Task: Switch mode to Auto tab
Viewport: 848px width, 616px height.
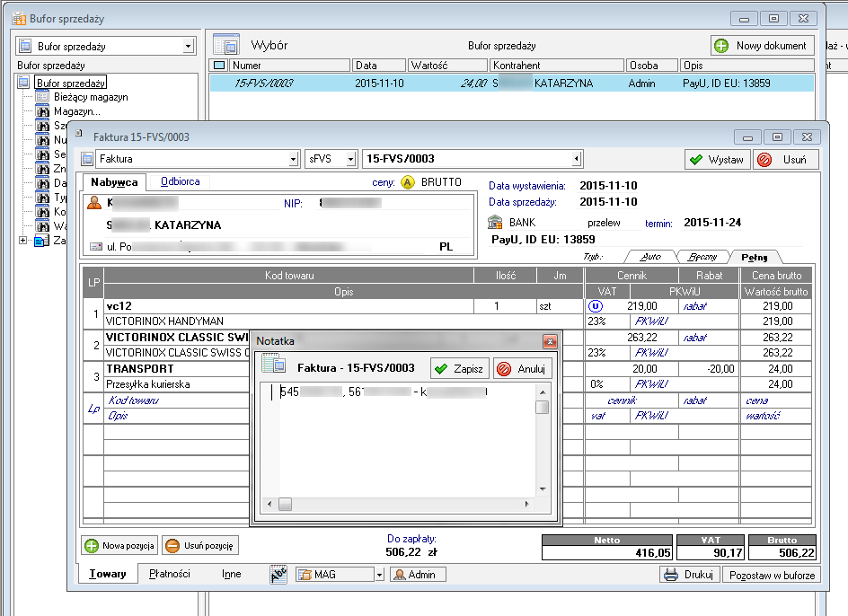Action: [650, 257]
